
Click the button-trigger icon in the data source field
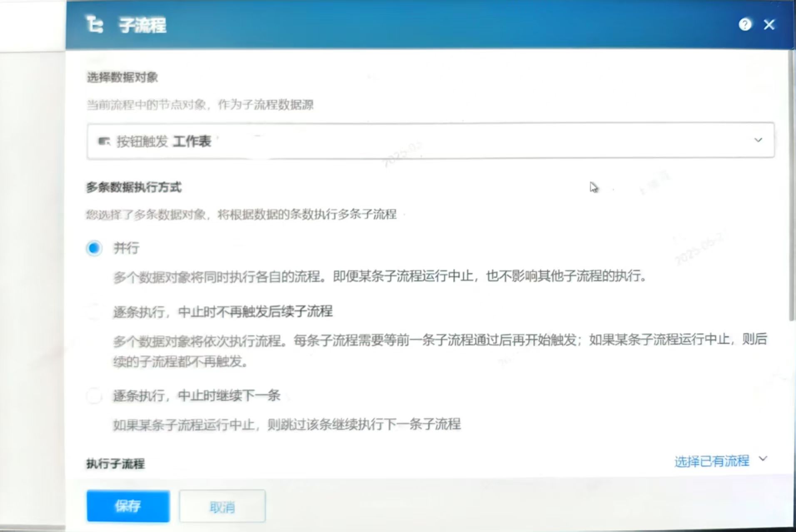[x=104, y=141]
